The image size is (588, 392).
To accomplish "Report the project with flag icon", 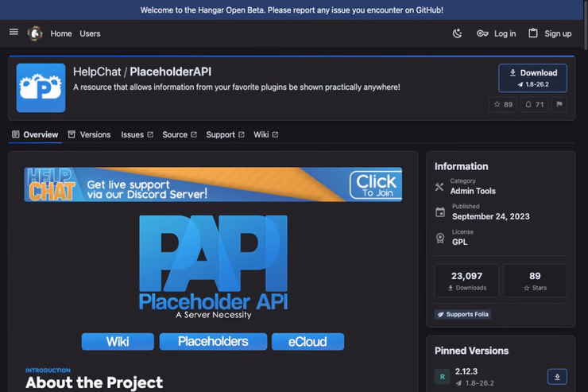I will [x=559, y=104].
